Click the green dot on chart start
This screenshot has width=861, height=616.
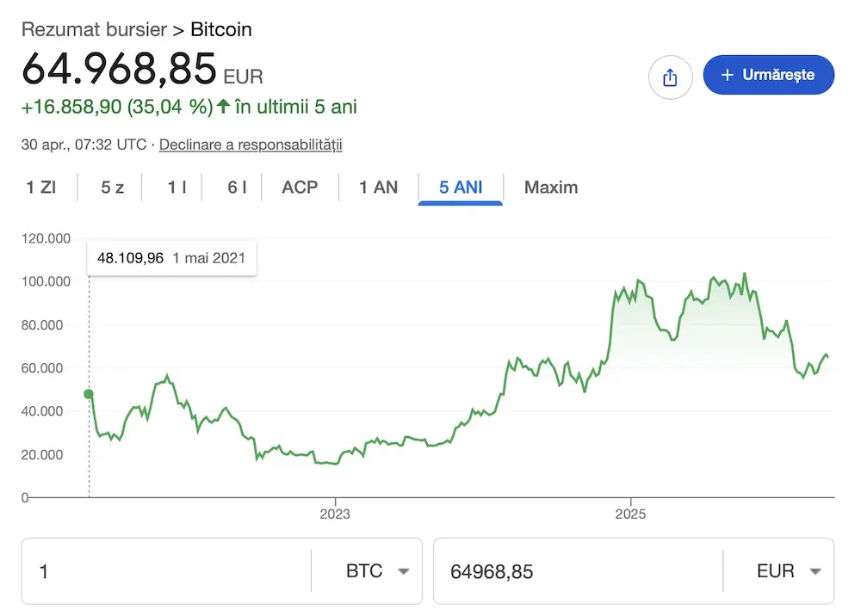89,394
